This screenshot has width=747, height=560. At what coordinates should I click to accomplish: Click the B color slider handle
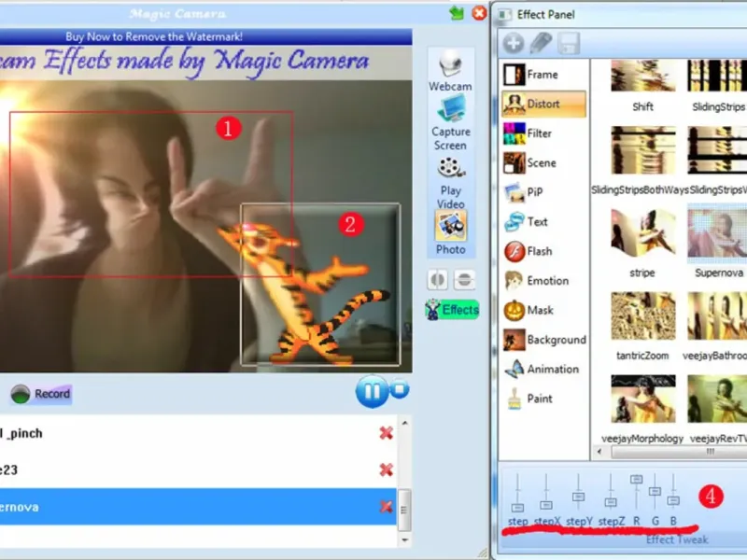coord(673,500)
